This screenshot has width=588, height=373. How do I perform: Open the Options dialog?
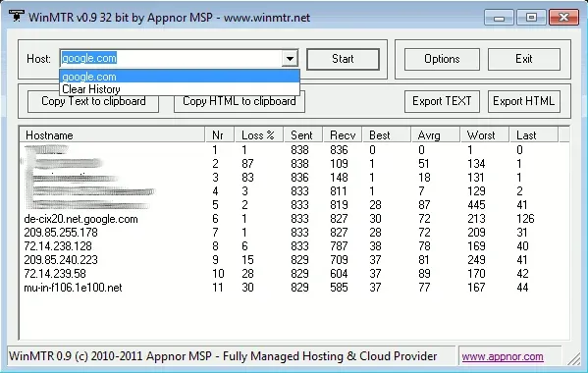point(442,59)
